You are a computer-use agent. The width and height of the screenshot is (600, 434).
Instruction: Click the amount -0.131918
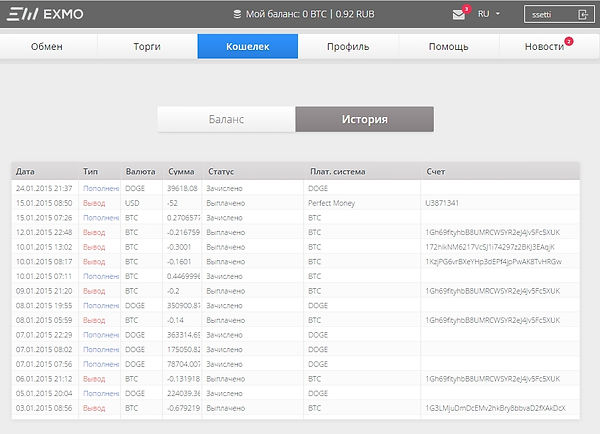(183, 379)
